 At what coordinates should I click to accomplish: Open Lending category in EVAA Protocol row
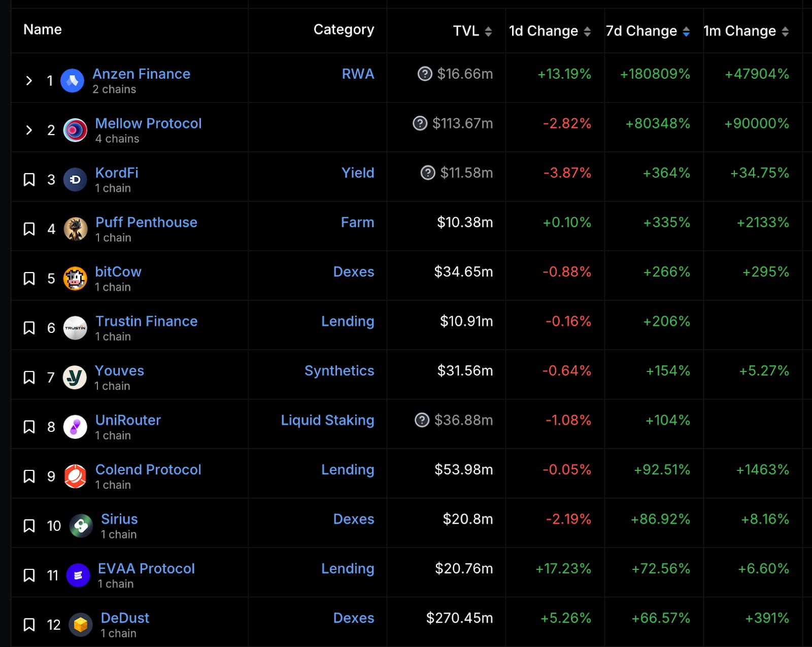tap(348, 569)
